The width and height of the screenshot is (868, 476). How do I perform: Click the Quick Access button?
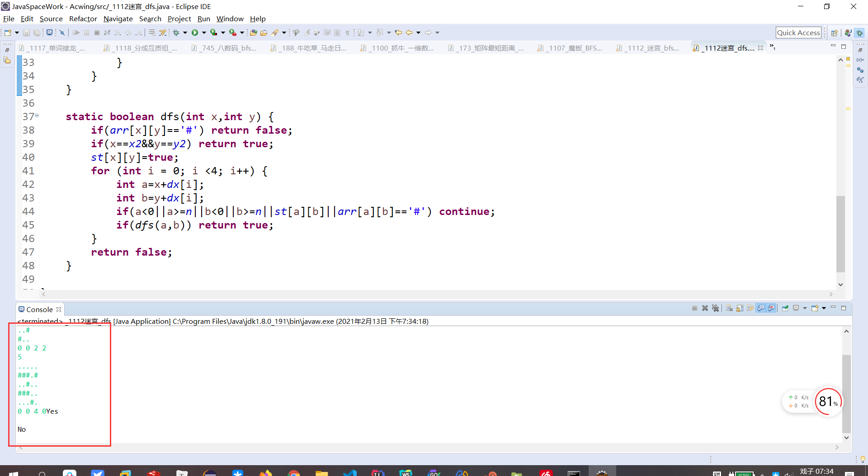[x=798, y=33]
